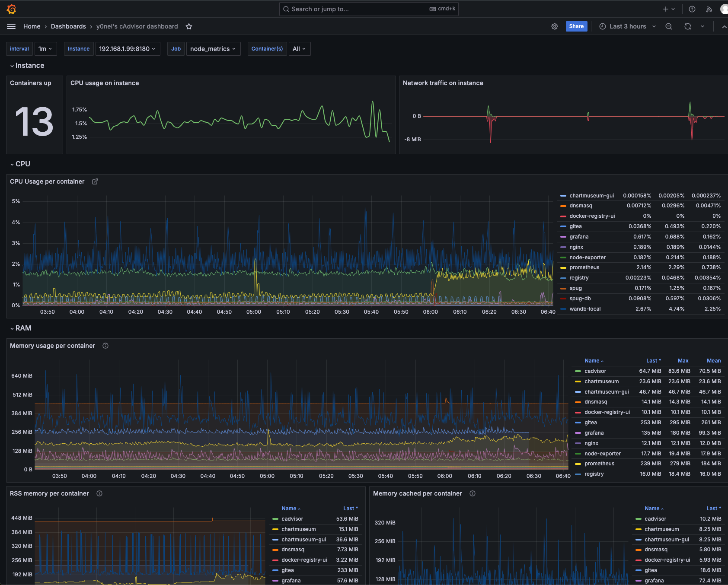Image resolution: width=728 pixels, height=585 pixels.
Task: Open Network traffic on instance panel title
Action: [x=443, y=83]
